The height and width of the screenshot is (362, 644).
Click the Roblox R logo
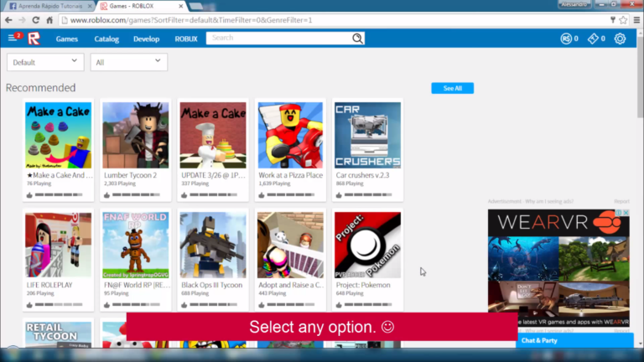34,39
